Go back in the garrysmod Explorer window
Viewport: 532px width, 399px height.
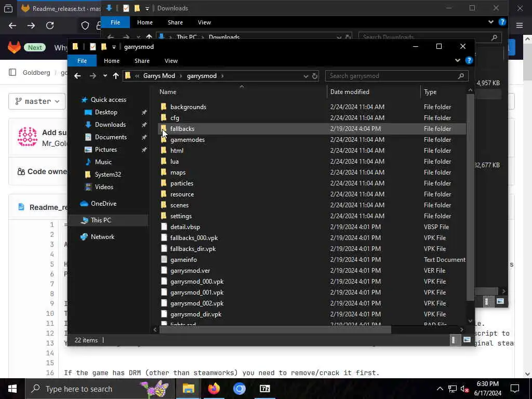(77, 76)
